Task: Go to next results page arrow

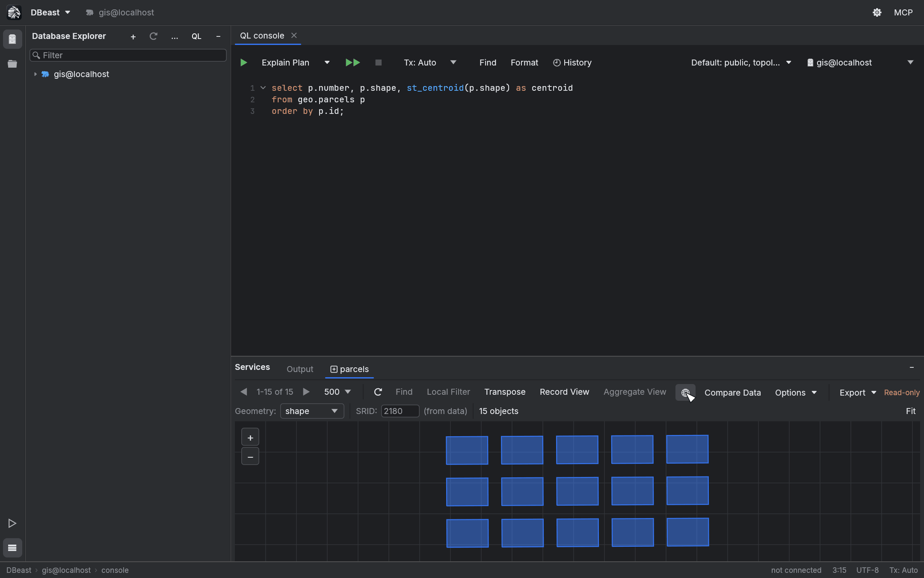Action: tap(306, 392)
